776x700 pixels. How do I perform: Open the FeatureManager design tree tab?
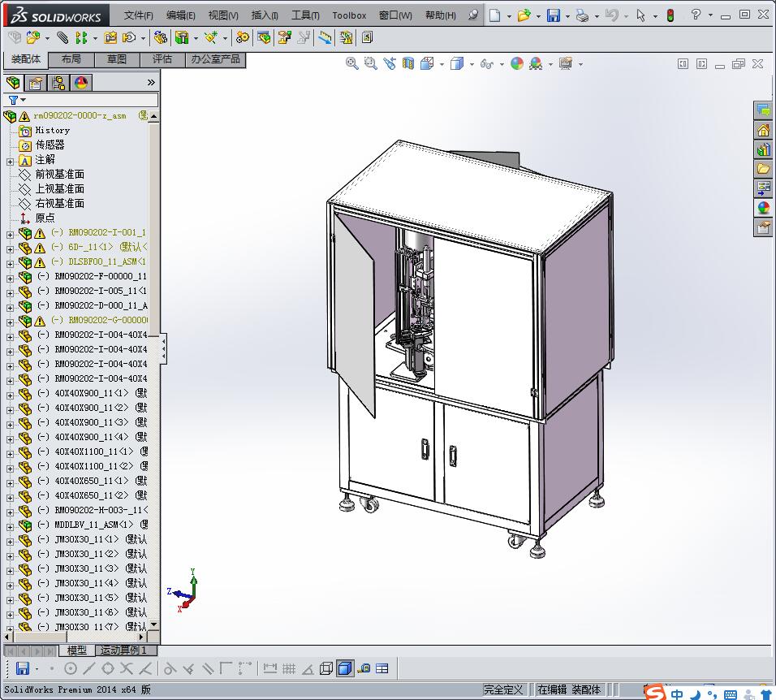pos(13,83)
